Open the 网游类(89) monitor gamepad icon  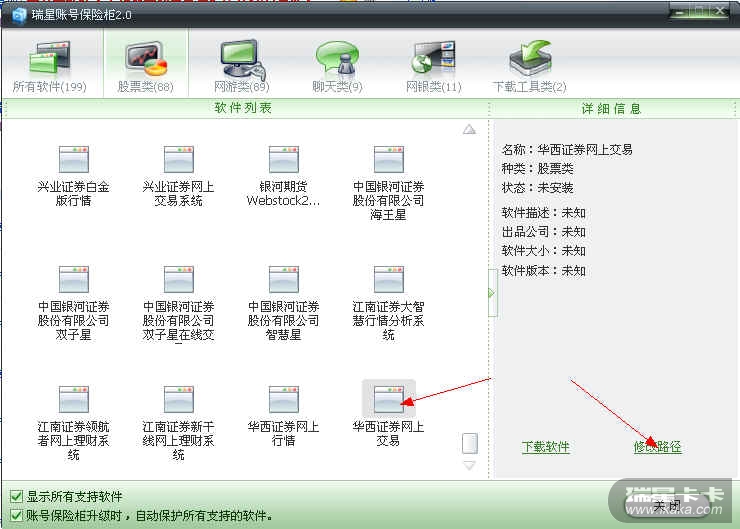point(242,59)
